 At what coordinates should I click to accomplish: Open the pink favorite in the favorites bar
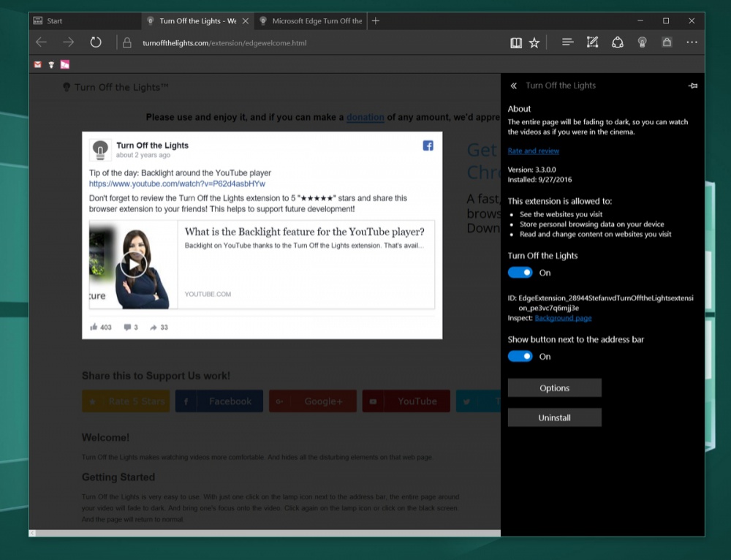tap(65, 64)
